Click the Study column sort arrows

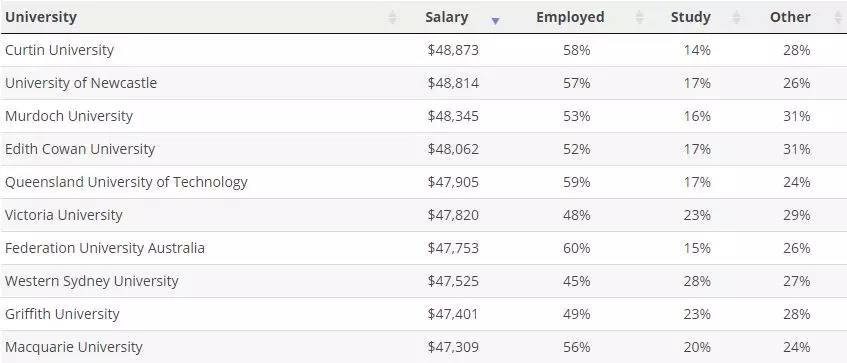(x=736, y=17)
